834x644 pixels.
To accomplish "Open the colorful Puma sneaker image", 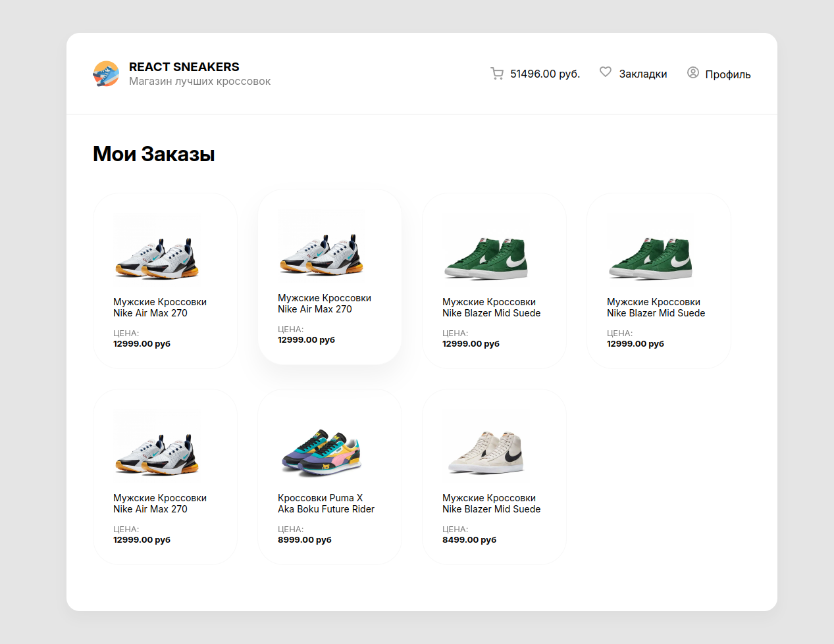I will [x=321, y=453].
